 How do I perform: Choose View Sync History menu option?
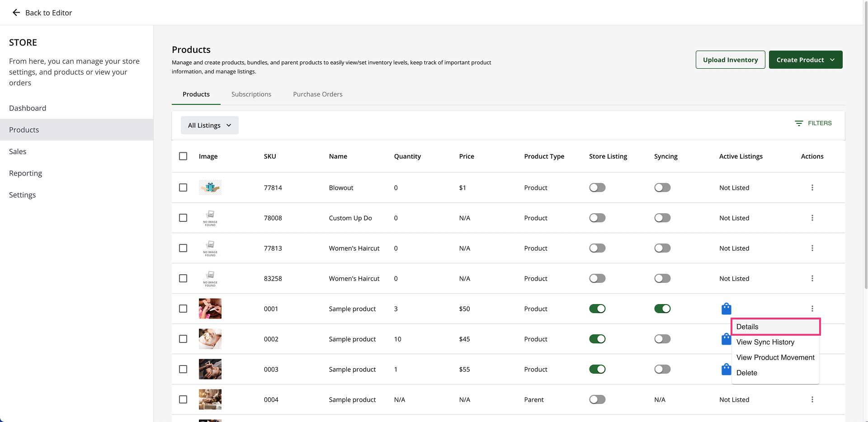[765, 342]
